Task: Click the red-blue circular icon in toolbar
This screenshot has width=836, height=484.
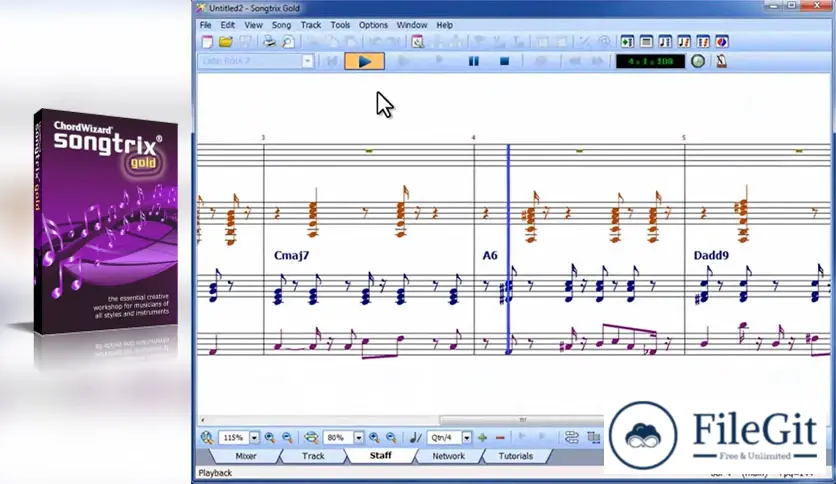Action: pyautogui.click(x=721, y=42)
